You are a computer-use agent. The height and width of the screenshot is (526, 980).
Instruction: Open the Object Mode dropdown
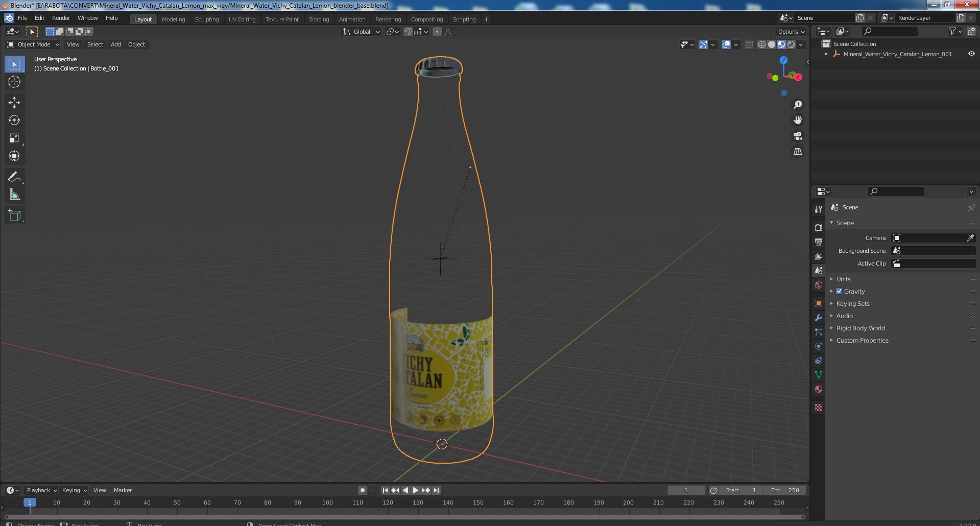tap(33, 44)
